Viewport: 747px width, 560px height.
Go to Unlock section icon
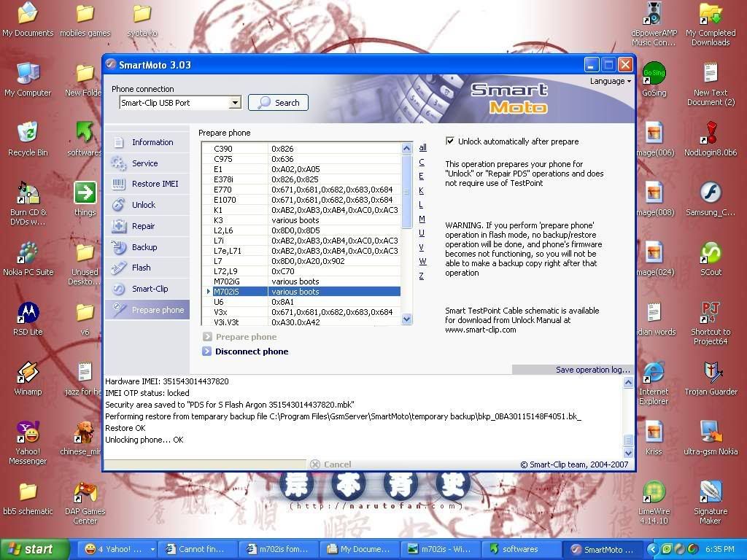click(x=119, y=205)
